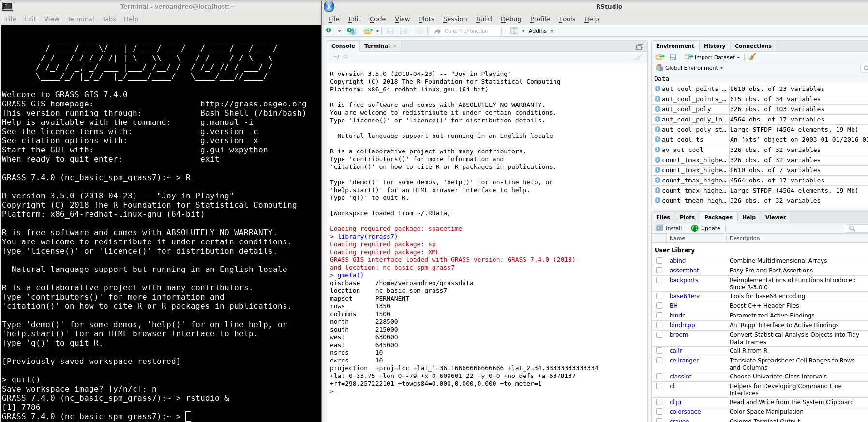This screenshot has width=868, height=422.
Task: Click the Install packages button
Action: [x=669, y=228]
